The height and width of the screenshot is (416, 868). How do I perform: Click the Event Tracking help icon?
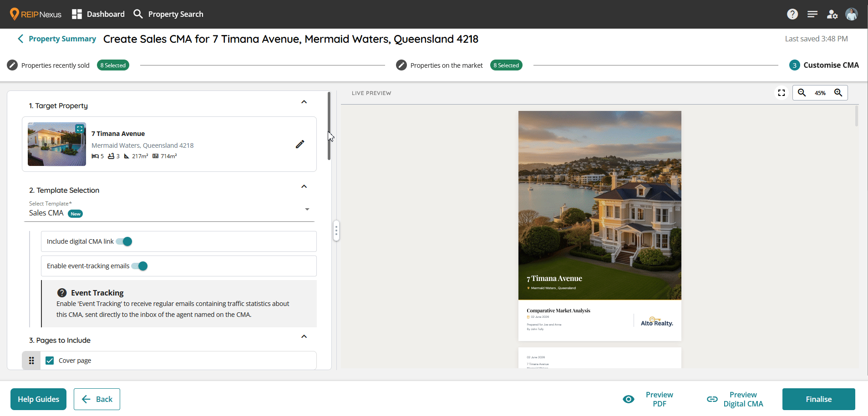[x=62, y=293]
